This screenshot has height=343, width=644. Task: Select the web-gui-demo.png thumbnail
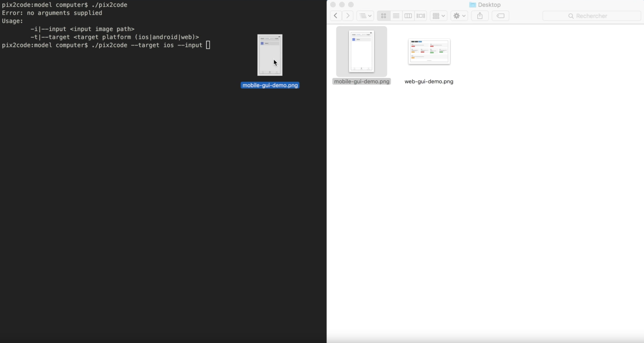[429, 51]
